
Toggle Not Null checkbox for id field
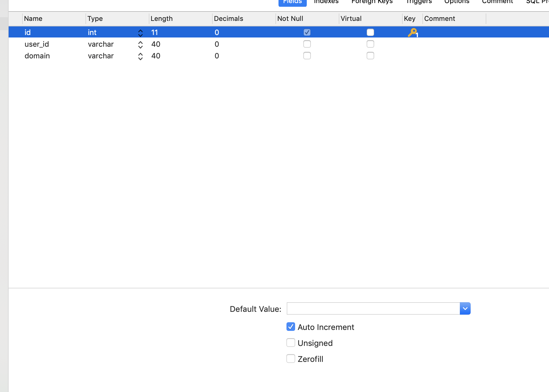point(307,32)
